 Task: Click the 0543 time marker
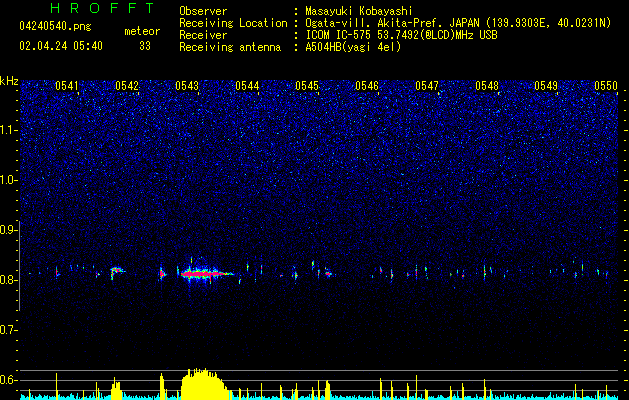click(187, 85)
